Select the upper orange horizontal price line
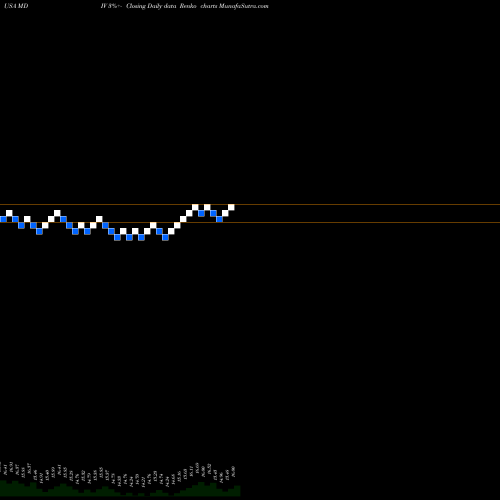 tap(250, 204)
